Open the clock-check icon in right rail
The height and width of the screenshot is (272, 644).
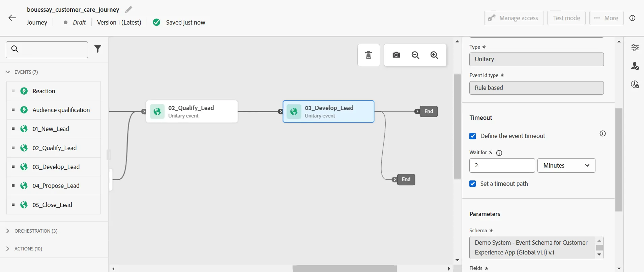(635, 84)
